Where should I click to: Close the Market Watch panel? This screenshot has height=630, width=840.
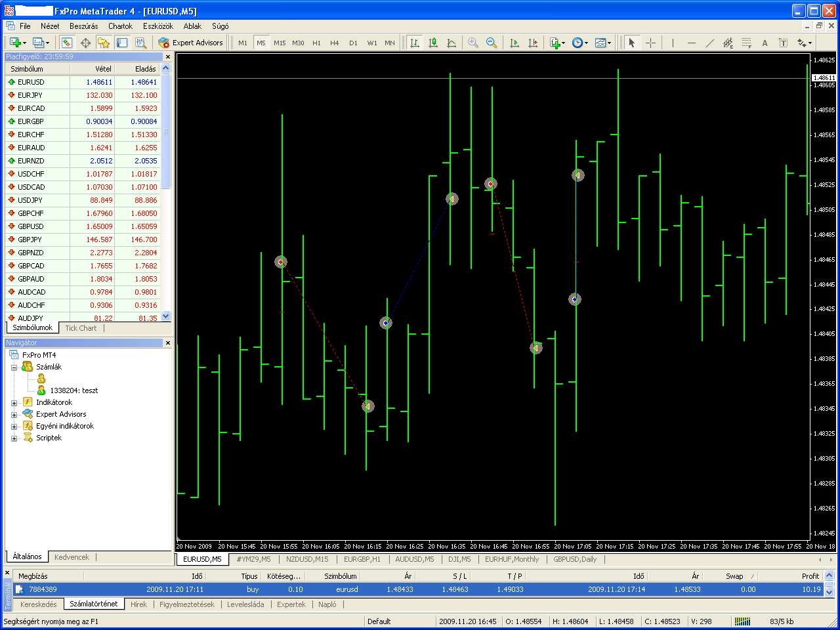coord(167,57)
